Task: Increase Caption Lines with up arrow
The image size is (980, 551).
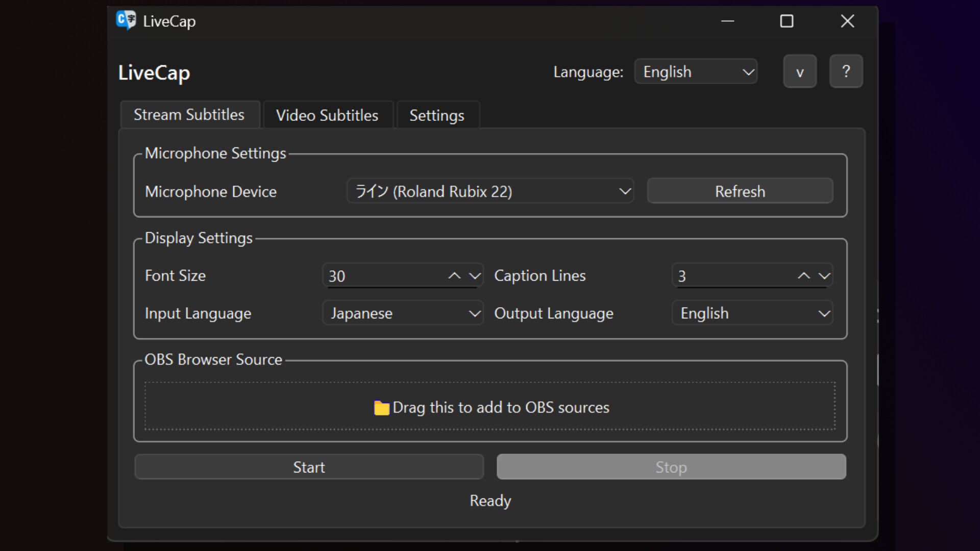Action: pos(804,276)
